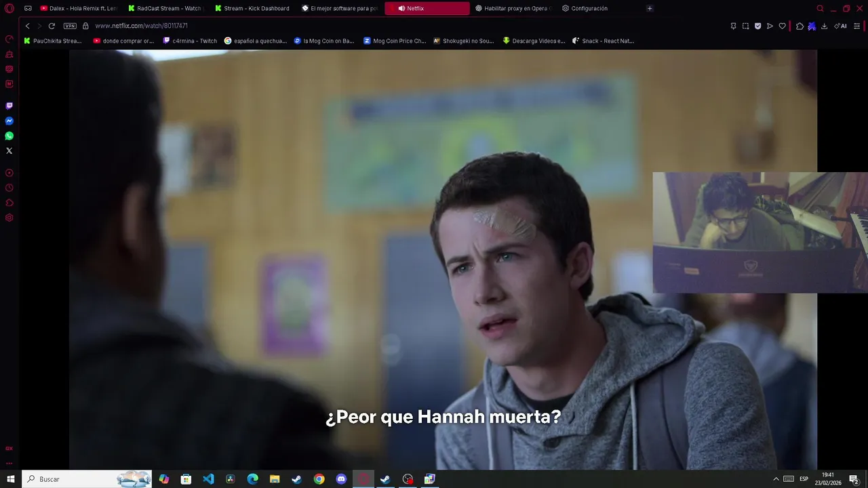The height and width of the screenshot is (488, 868).
Task: Open Twitch in the Opera sidebar
Action: point(9,106)
